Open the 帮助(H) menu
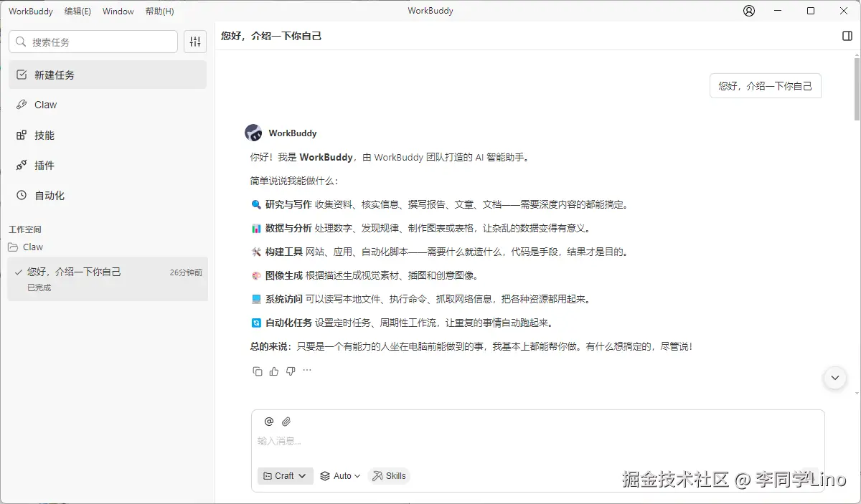The width and height of the screenshot is (861, 504). (x=159, y=11)
